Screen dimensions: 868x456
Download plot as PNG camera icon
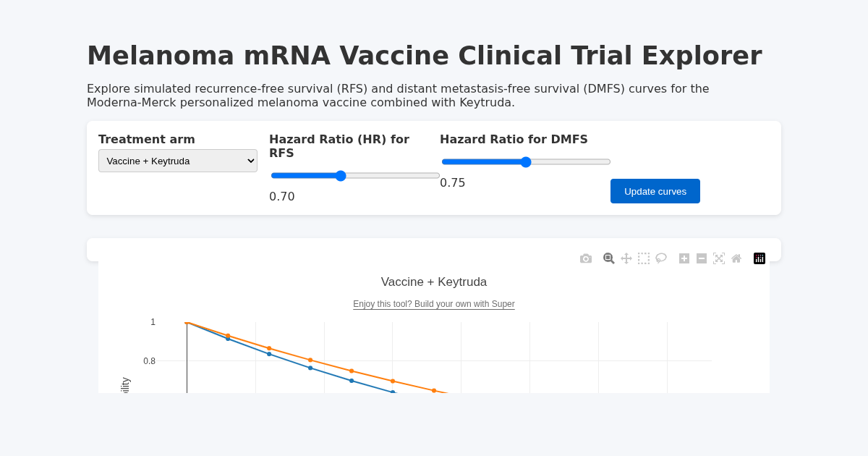click(586, 258)
